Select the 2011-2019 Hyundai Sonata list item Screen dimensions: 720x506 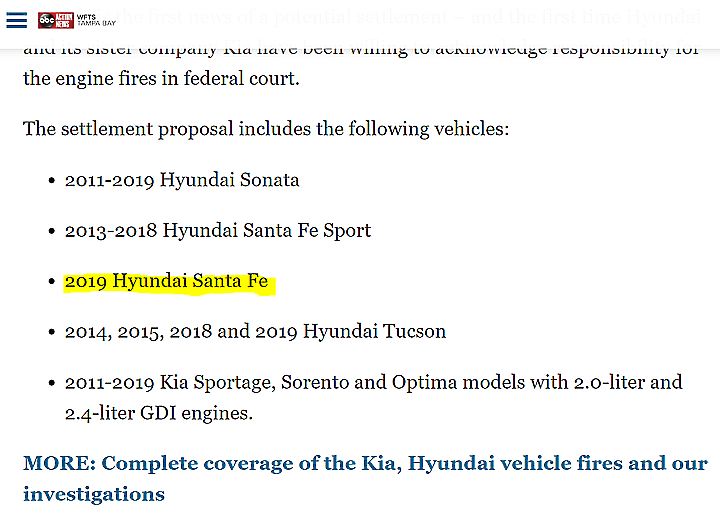point(182,180)
